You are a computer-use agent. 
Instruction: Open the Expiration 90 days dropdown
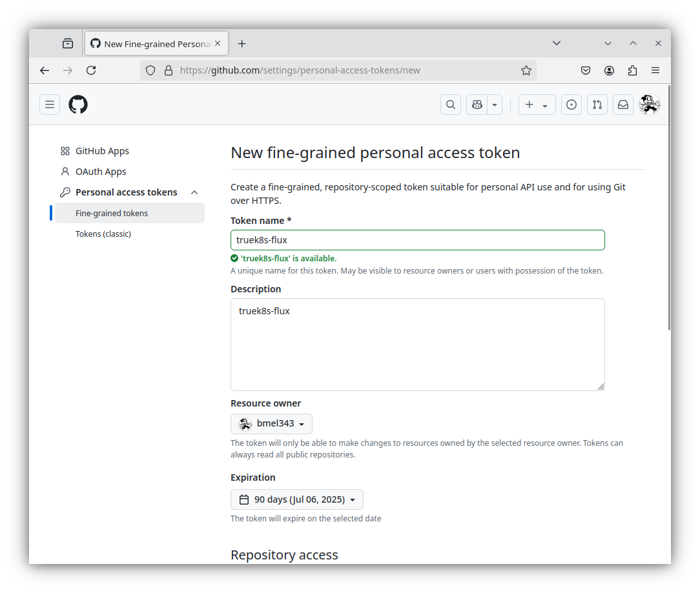[x=297, y=499]
